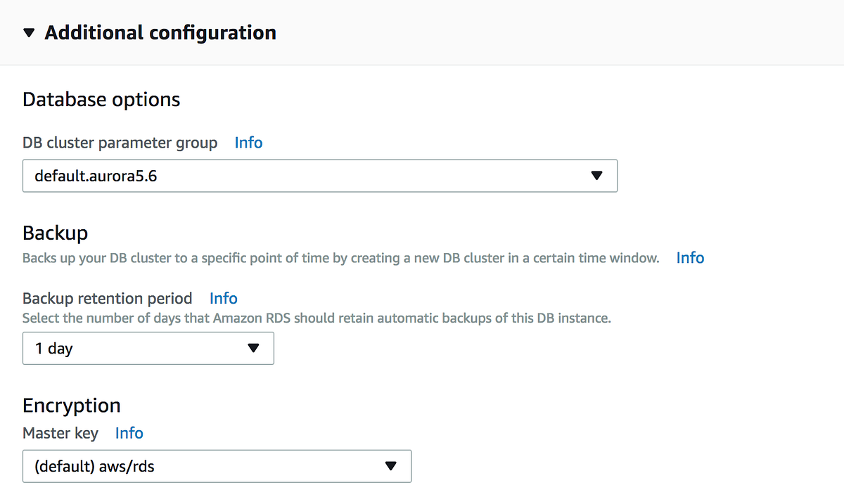The image size is (844, 504).
Task: Click the Backup section heading
Action: [x=55, y=233]
